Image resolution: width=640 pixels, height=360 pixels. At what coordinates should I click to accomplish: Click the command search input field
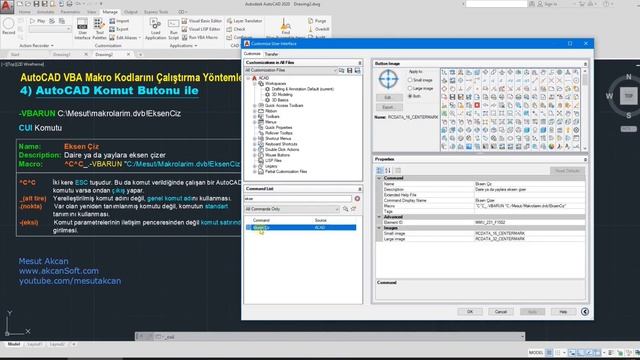coord(298,199)
